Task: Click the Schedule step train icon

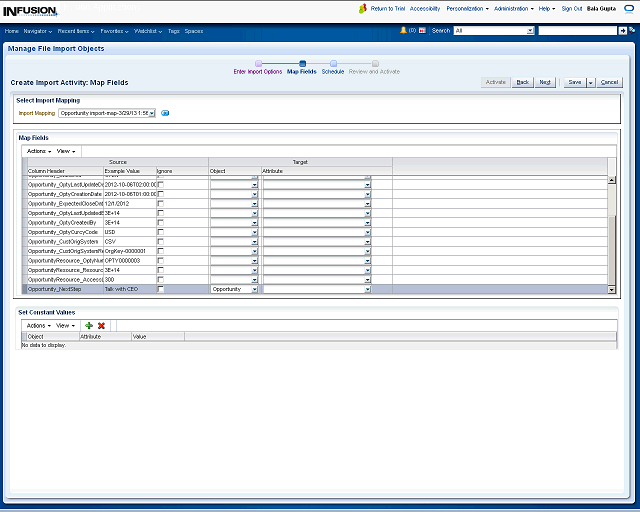Action: (333, 64)
